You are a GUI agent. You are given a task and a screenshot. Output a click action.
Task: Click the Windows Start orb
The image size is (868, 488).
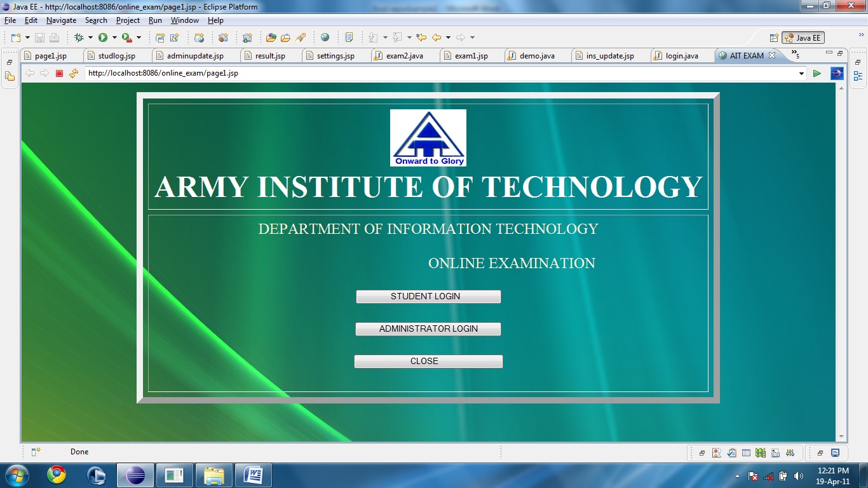click(x=17, y=475)
